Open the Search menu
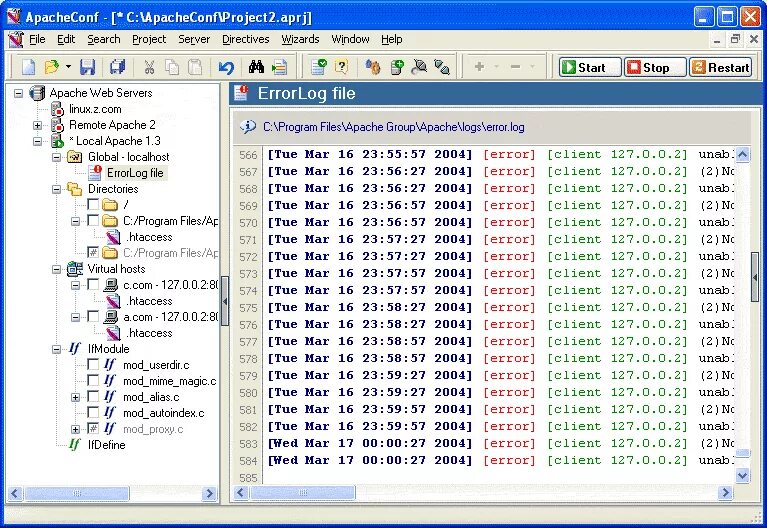Image resolution: width=767 pixels, height=528 pixels. coord(104,39)
